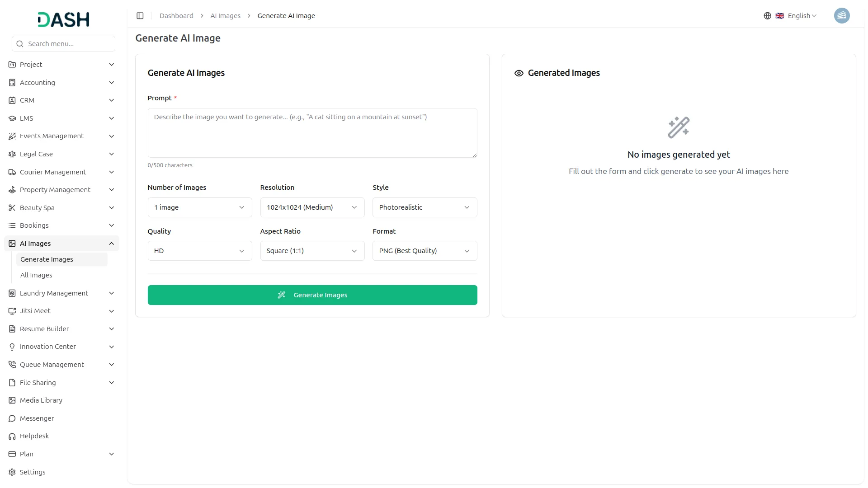Image resolution: width=868 pixels, height=488 pixels.
Task: Open the Style dropdown
Action: pos(425,207)
